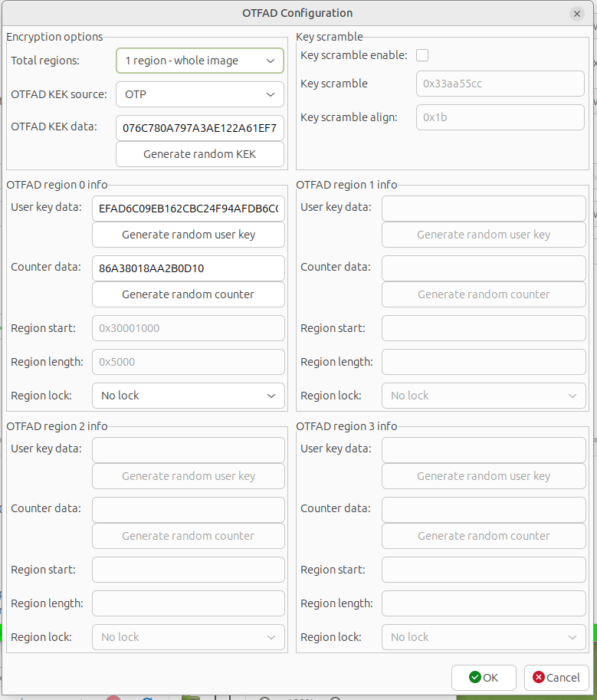
Task: Cancel the OTFAD configuration dialog
Action: (556, 677)
